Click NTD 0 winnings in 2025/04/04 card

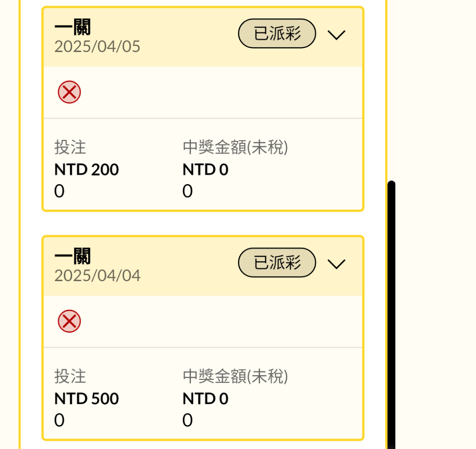pyautogui.click(x=205, y=399)
